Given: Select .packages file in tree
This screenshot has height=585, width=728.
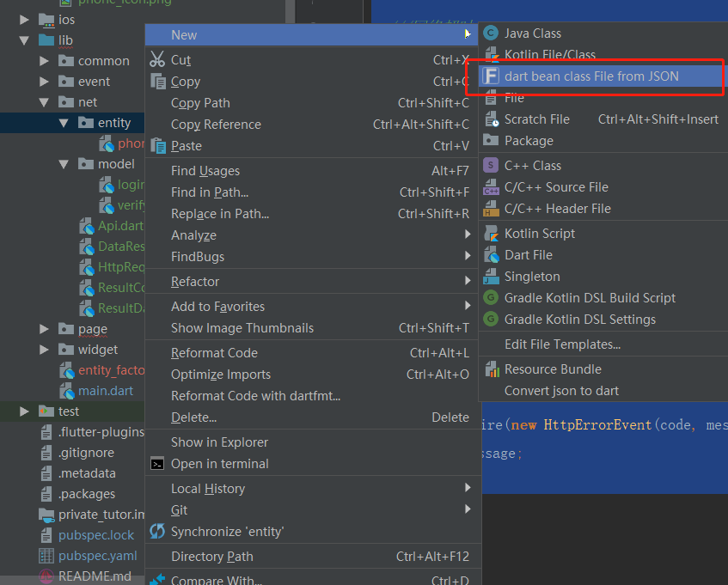Looking at the screenshot, I should 86,494.
